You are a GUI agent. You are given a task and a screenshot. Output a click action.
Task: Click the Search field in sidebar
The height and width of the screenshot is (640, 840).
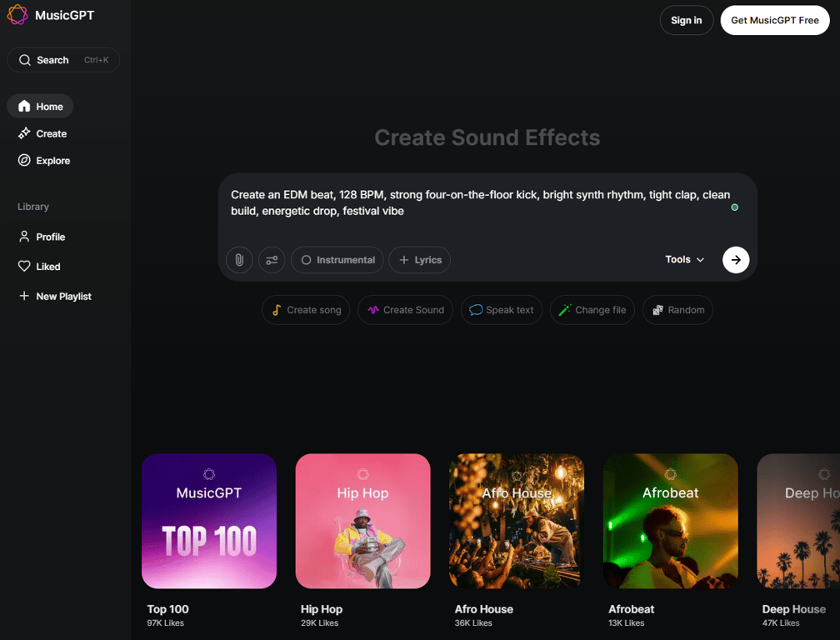pos(63,60)
